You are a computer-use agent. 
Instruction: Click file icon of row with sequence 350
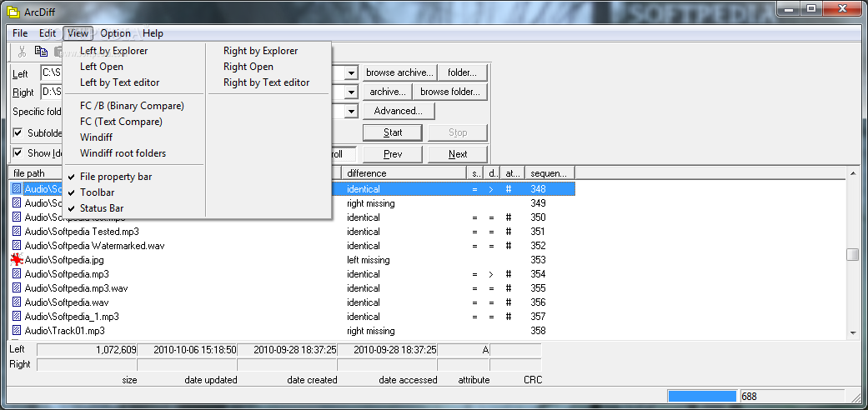(x=17, y=217)
